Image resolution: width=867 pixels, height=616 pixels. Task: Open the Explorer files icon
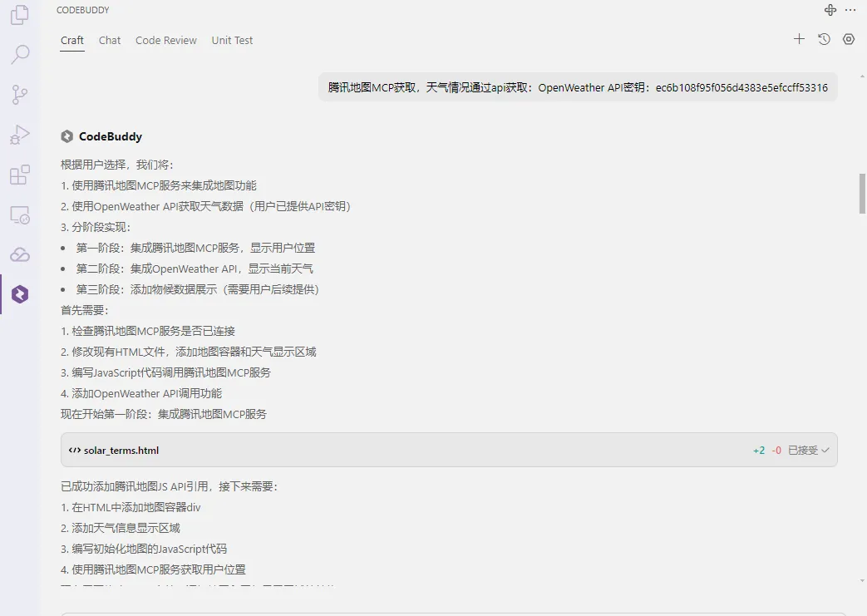20,14
